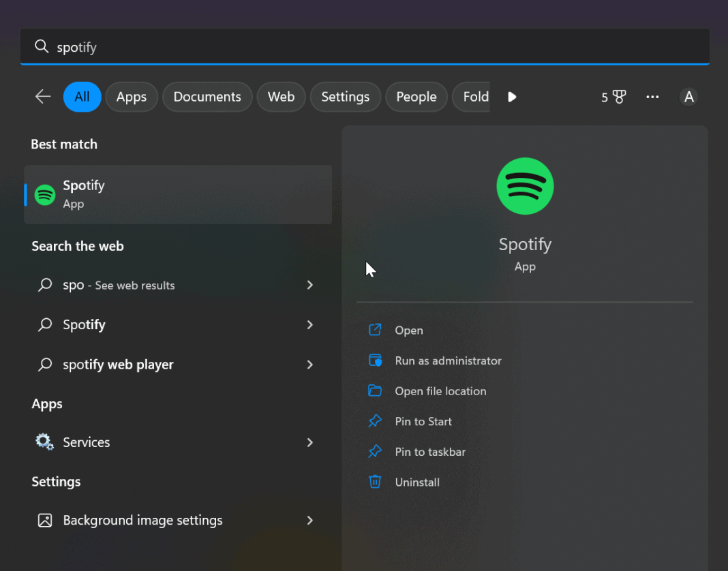Viewport: 728px width, 571px height.
Task: Switch to the Documents filter tab
Action: [x=207, y=97]
